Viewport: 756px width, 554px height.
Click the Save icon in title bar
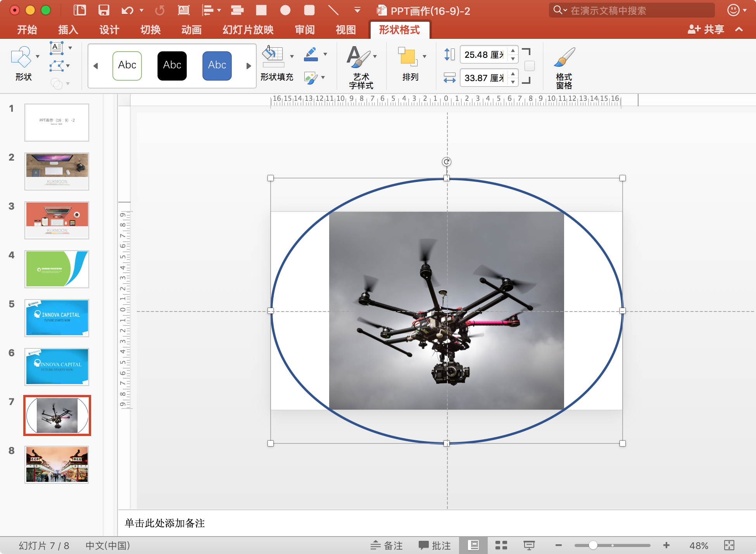[104, 10]
